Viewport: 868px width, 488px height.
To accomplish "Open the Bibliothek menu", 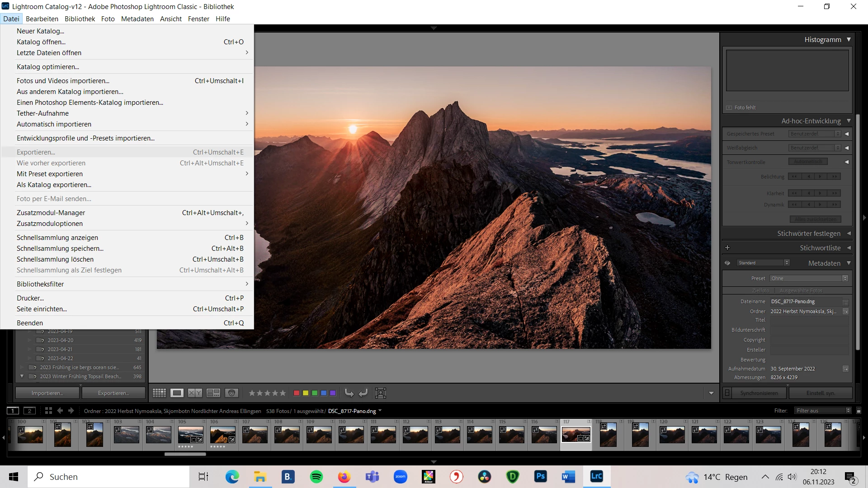I will [80, 19].
